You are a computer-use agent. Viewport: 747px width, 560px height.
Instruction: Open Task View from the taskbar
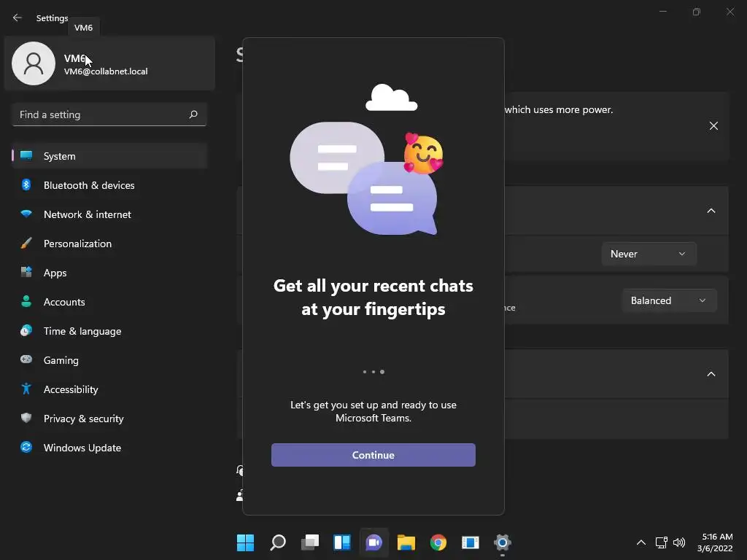point(309,542)
